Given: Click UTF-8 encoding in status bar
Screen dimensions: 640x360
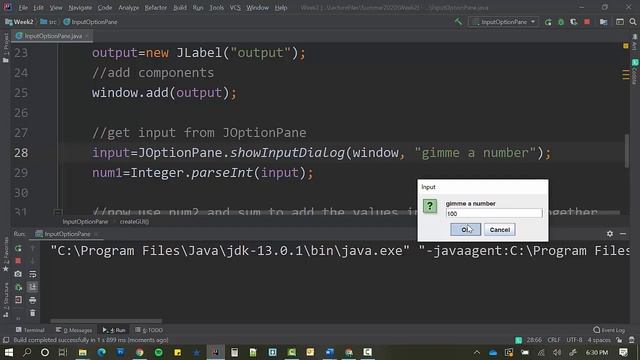Looking at the screenshot, I should 574,340.
